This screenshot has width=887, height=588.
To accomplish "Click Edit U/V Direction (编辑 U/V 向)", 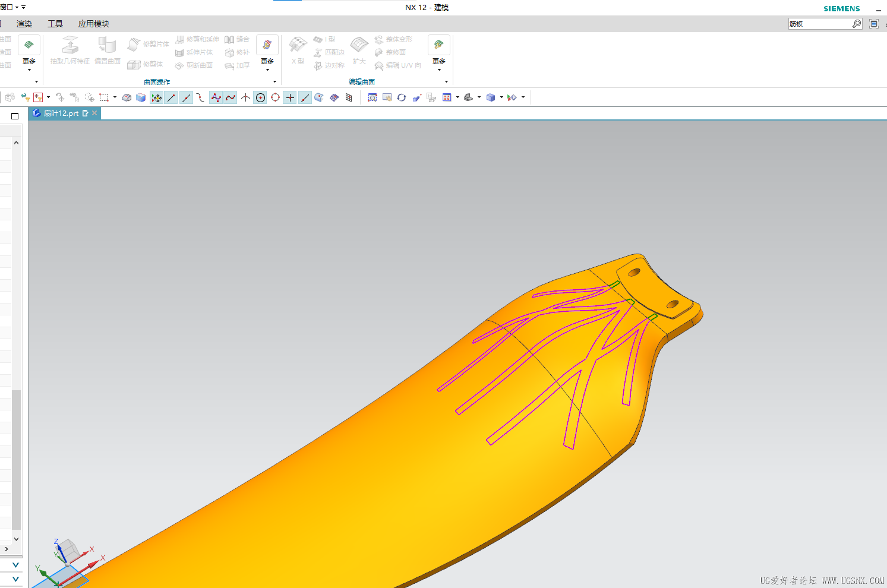I will click(398, 65).
